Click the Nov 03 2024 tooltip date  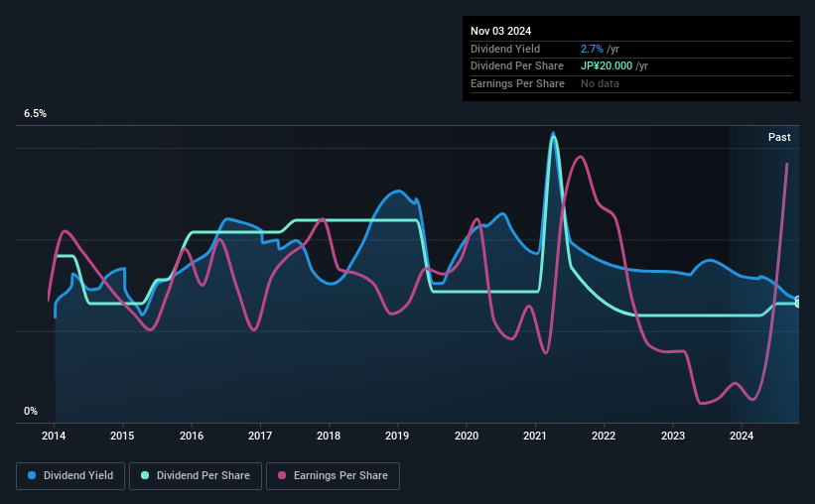point(500,31)
